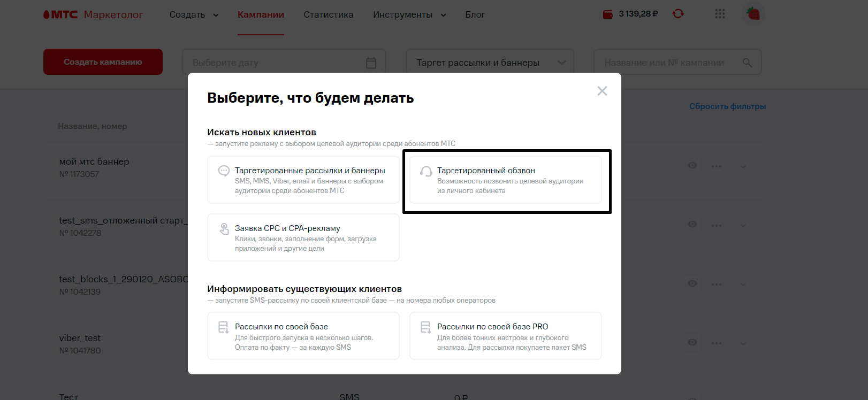Viewport: 868px width, 400px height.
Task: Click campaign number № 1042139
Action: [80, 292]
